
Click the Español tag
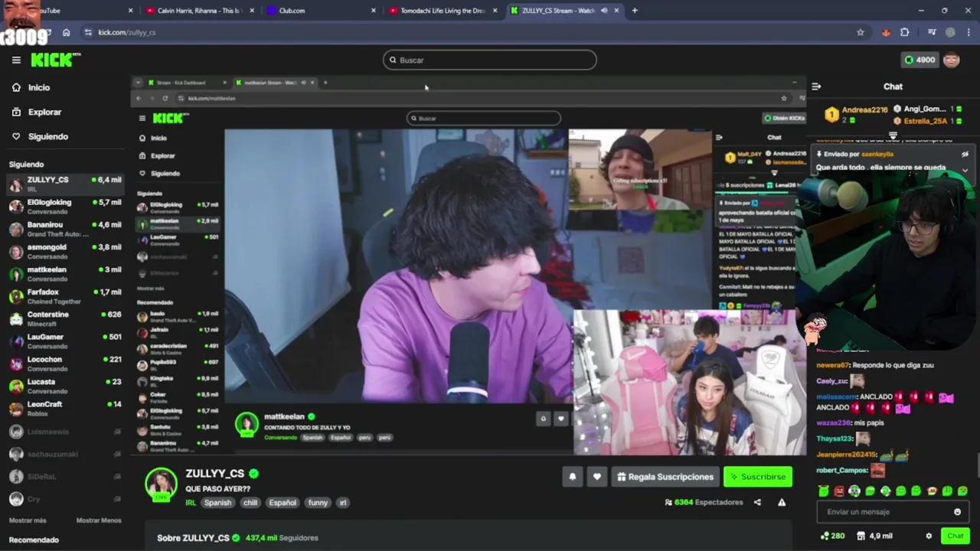(x=283, y=503)
